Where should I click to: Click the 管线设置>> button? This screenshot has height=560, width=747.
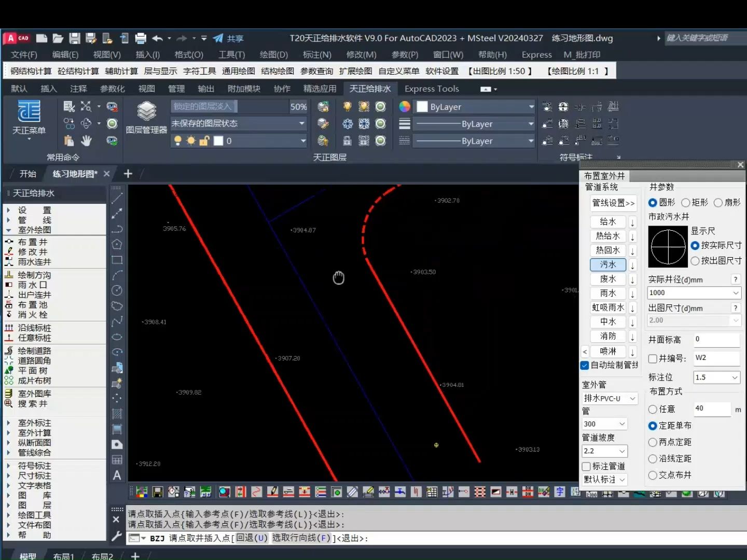pyautogui.click(x=613, y=203)
